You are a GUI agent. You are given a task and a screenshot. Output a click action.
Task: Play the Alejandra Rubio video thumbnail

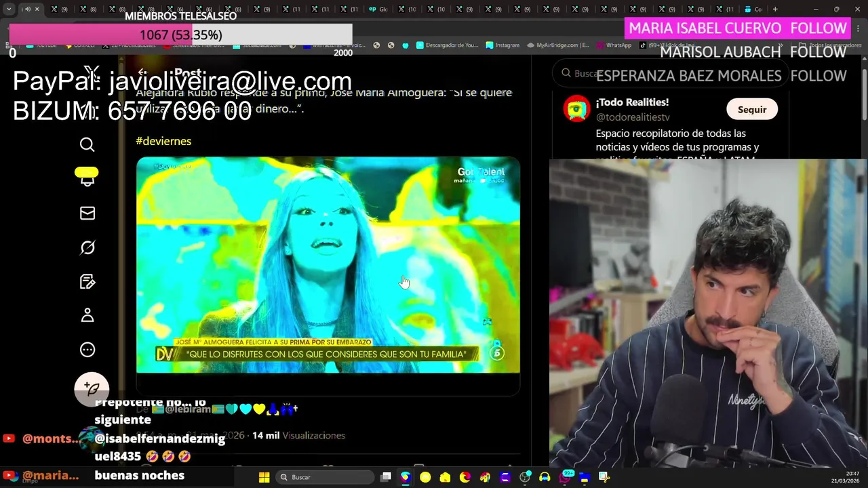328,265
